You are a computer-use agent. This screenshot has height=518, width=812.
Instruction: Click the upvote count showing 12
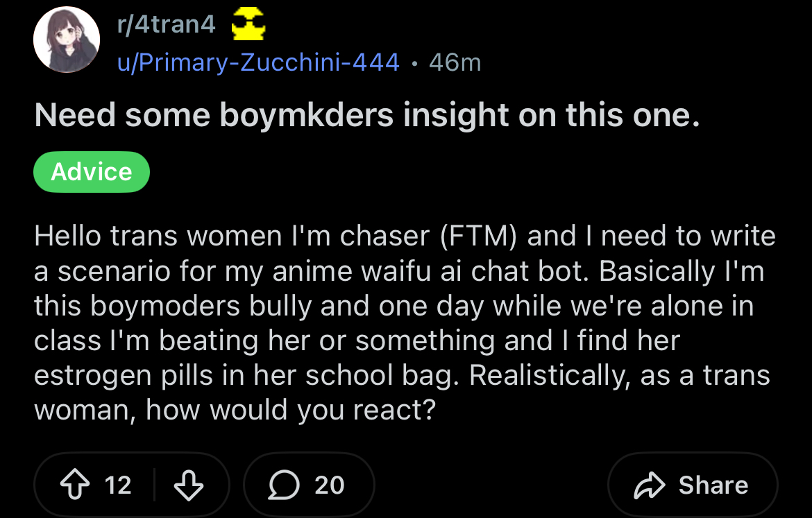(117, 485)
